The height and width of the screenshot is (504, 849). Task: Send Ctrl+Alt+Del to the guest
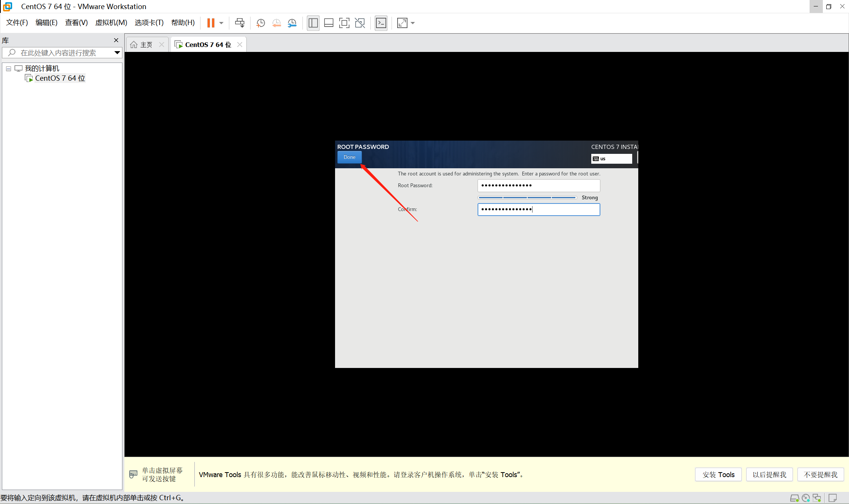240,23
